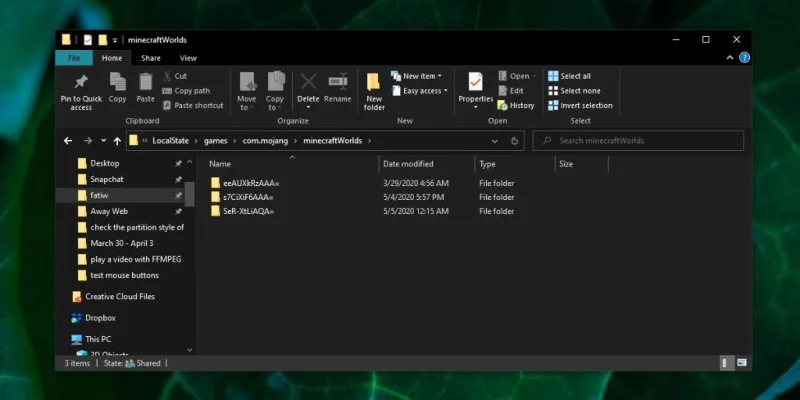Open the Easy access dropdown
The height and width of the screenshot is (400, 800).
[x=419, y=91]
